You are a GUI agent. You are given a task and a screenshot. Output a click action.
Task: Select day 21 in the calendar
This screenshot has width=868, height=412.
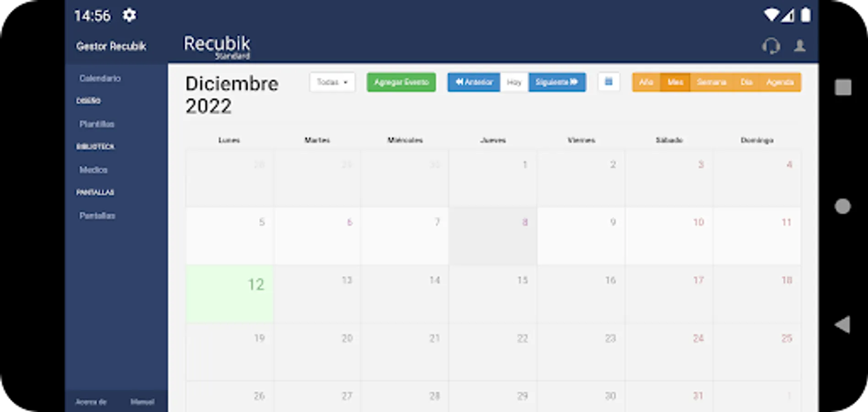[x=405, y=352]
